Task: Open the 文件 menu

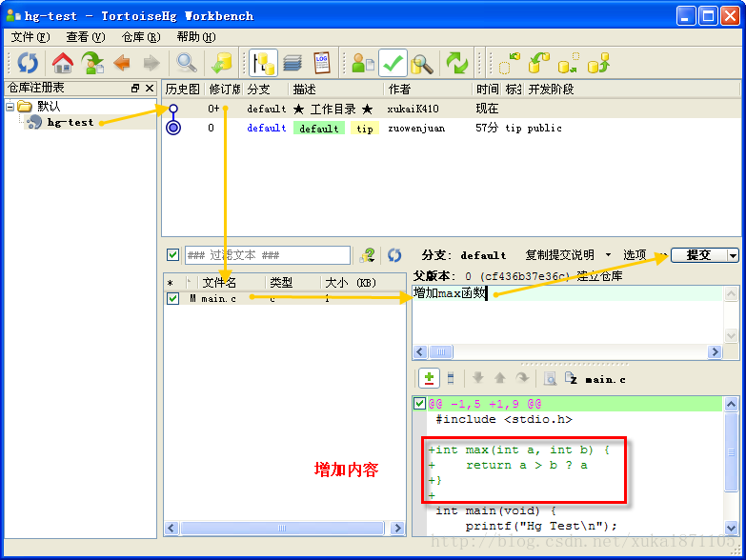Action: tap(30, 36)
